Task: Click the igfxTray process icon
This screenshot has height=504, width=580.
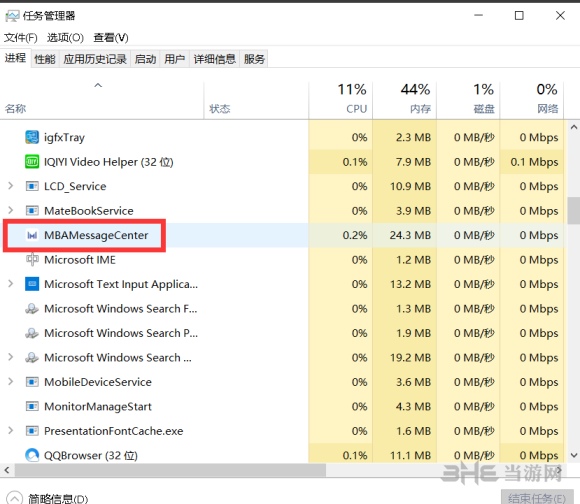Action: [x=32, y=137]
